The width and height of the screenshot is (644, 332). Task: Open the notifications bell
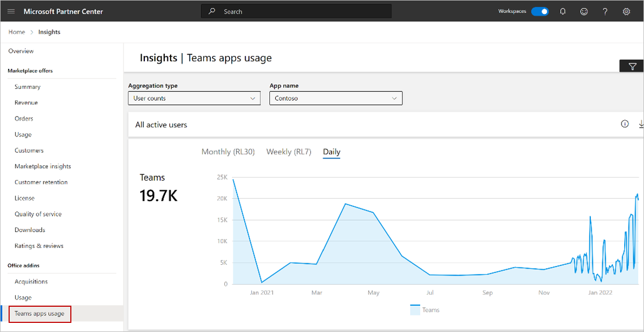click(562, 11)
